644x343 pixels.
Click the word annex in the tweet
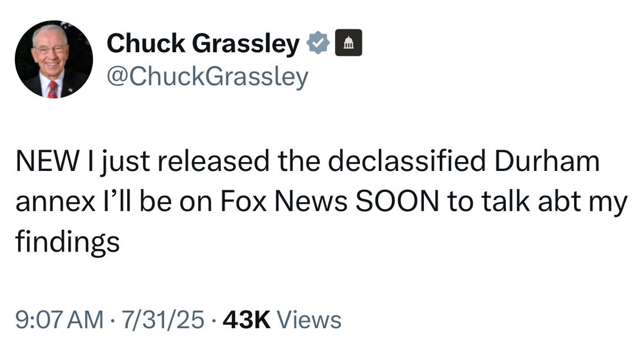(55, 202)
